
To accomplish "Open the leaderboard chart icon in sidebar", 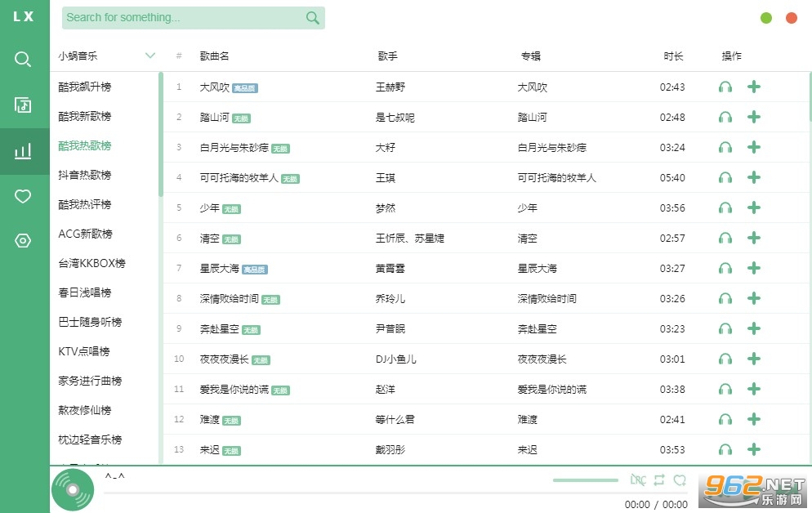I will coord(24,151).
